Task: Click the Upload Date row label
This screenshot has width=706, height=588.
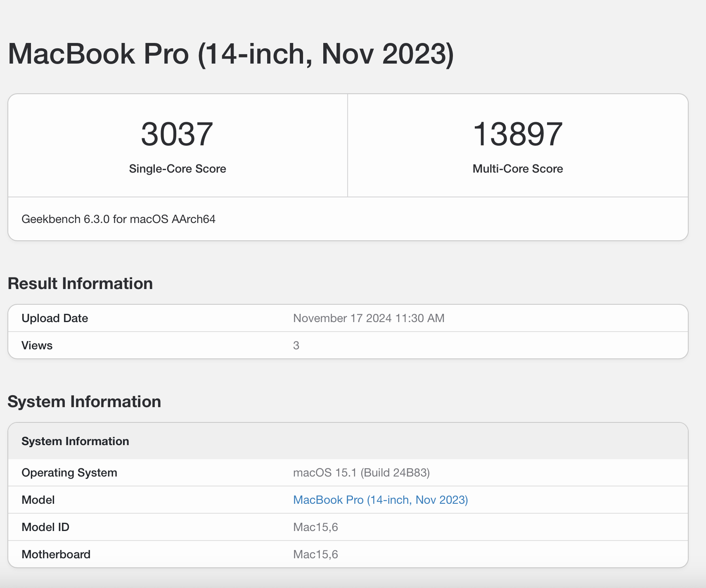Action: coord(54,318)
